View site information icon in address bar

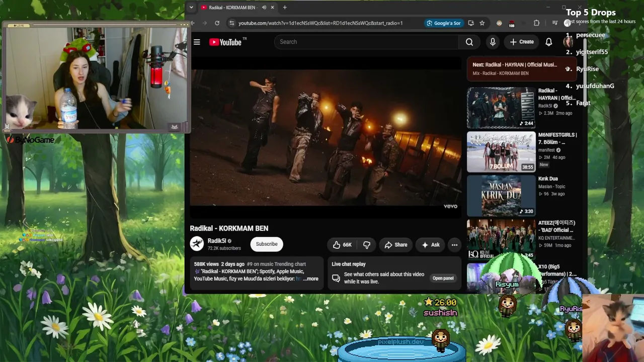point(231,23)
